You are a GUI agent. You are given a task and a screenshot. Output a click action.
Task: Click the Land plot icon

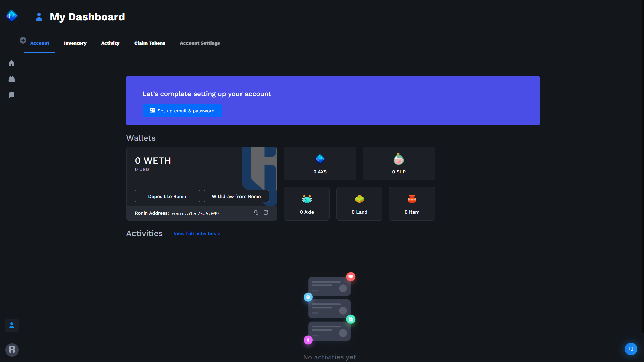(360, 199)
